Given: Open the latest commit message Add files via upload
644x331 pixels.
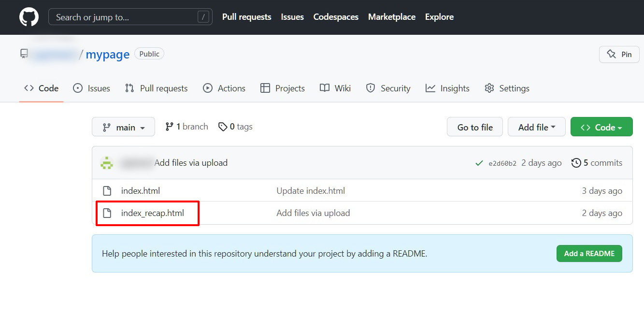Looking at the screenshot, I should click(191, 163).
